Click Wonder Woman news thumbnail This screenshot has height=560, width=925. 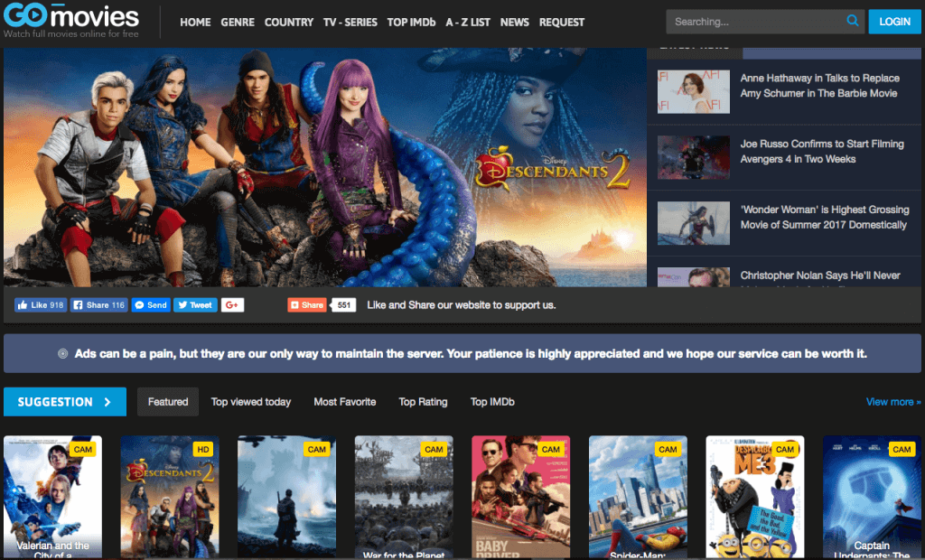click(694, 223)
